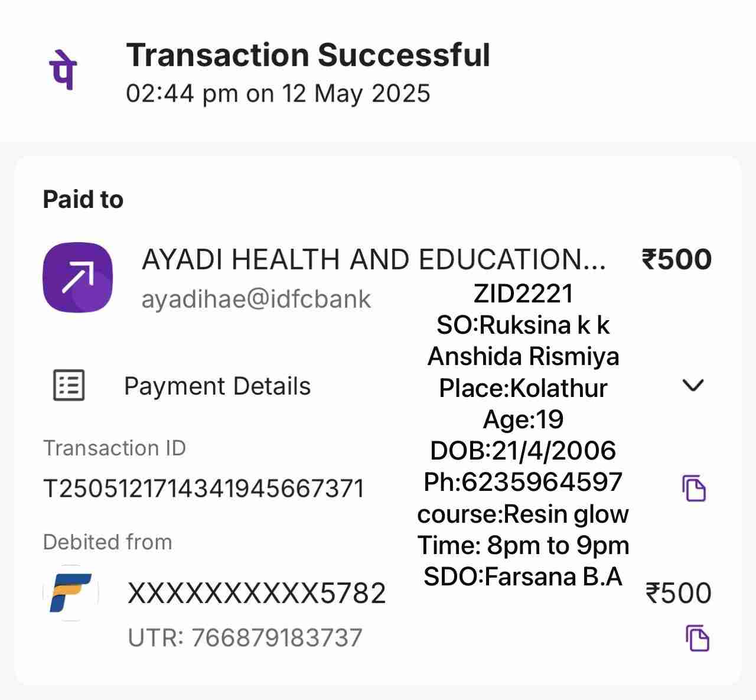This screenshot has height=700, width=756.
Task: Click the Paid to label
Action: tap(83, 200)
